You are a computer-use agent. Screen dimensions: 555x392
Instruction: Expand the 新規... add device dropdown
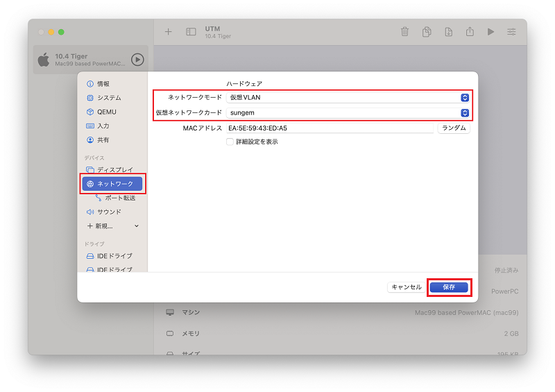pyautogui.click(x=112, y=226)
